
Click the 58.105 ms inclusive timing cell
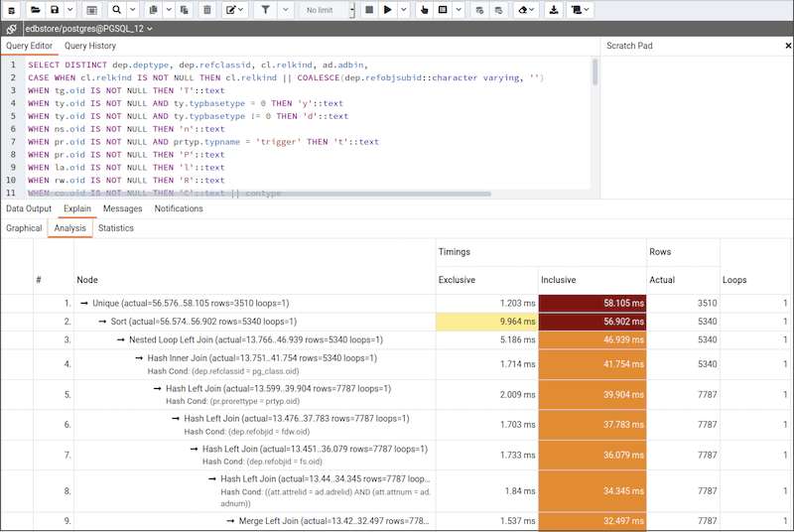click(x=592, y=303)
